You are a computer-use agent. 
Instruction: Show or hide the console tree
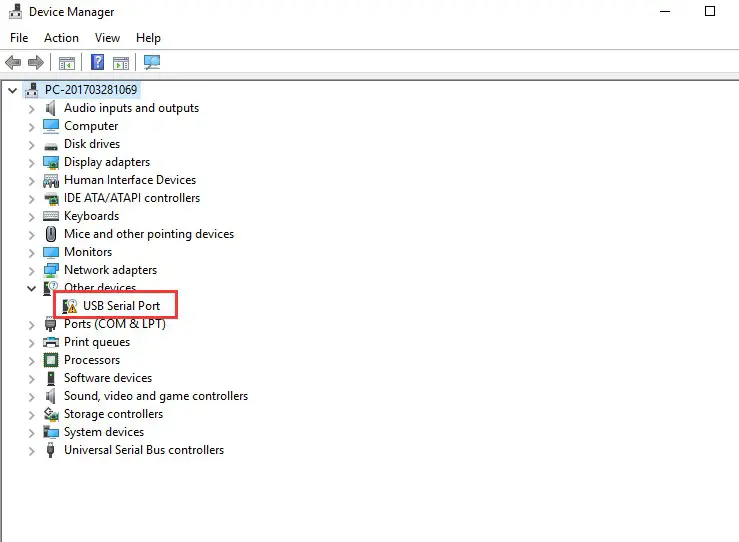click(66, 62)
